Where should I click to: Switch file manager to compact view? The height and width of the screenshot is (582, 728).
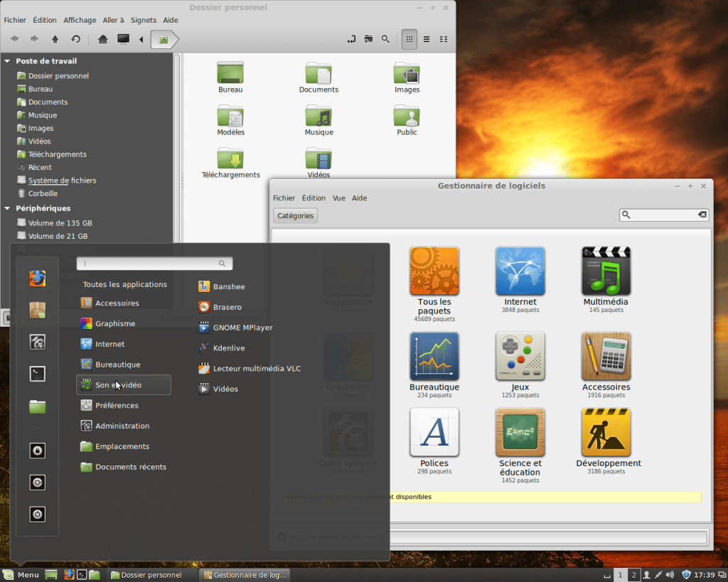[x=444, y=39]
